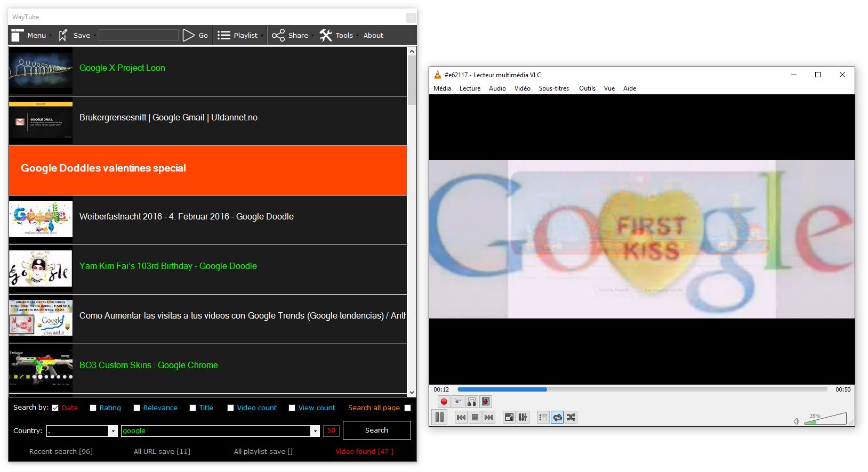Image resolution: width=868 pixels, height=472 pixels.
Task: Open the Vidéo menu in VLC
Action: 523,88
